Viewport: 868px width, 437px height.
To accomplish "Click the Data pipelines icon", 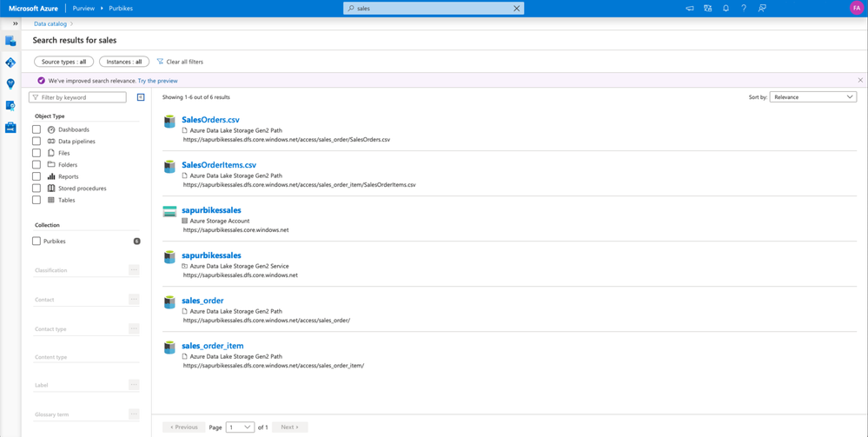I will (x=51, y=142).
